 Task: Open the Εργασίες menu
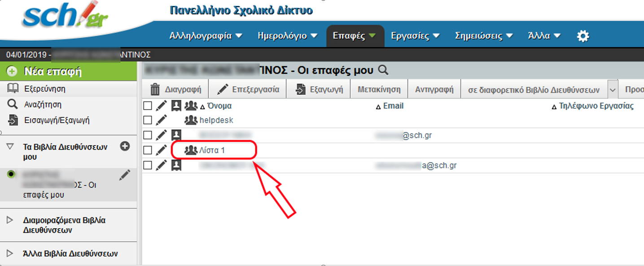tap(411, 35)
